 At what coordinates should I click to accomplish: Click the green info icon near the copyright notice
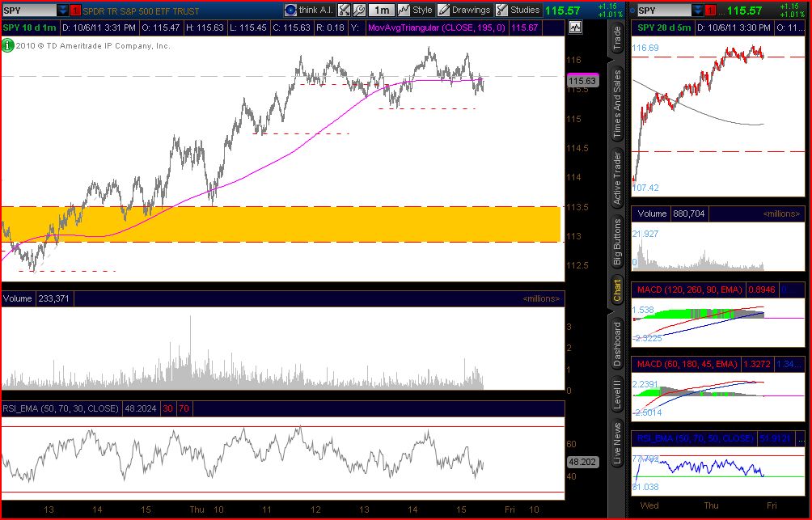click(8, 45)
